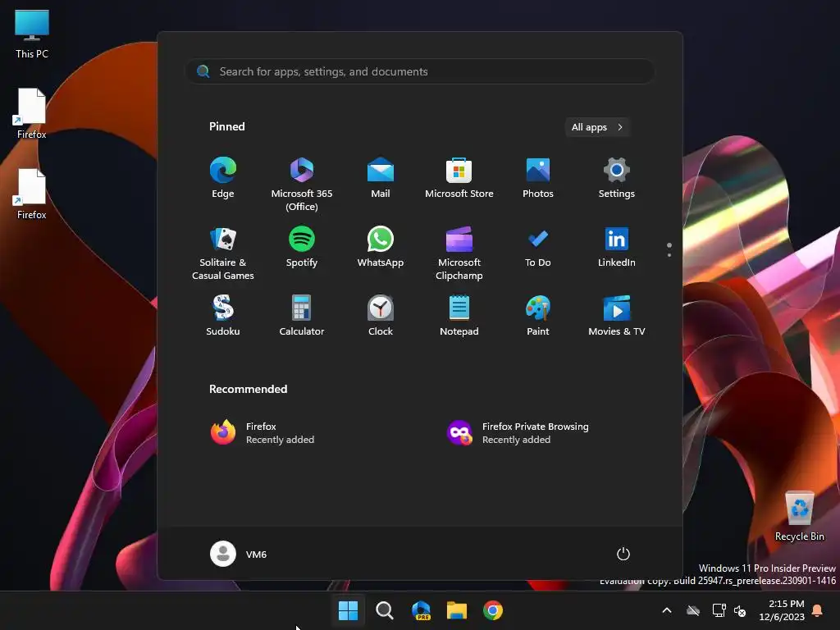840x630 pixels.
Task: Open notifications bell icon
Action: point(818,610)
